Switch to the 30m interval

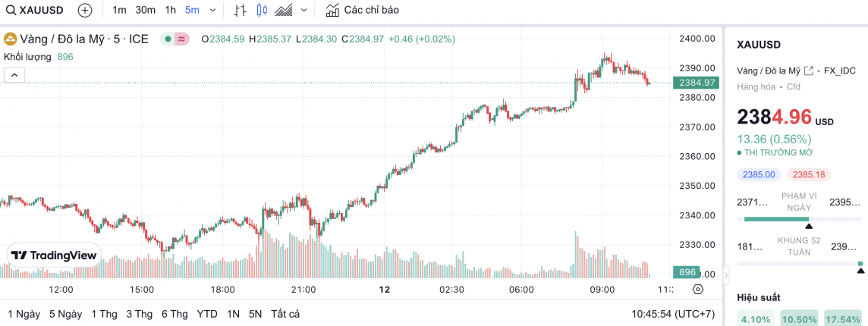point(145,11)
